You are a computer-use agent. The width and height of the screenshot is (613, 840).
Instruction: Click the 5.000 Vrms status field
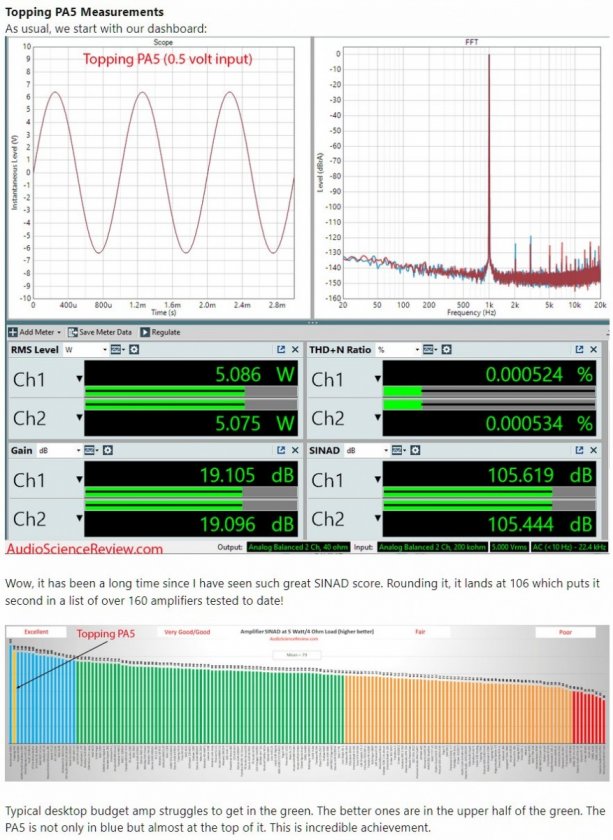pyautogui.click(x=509, y=547)
